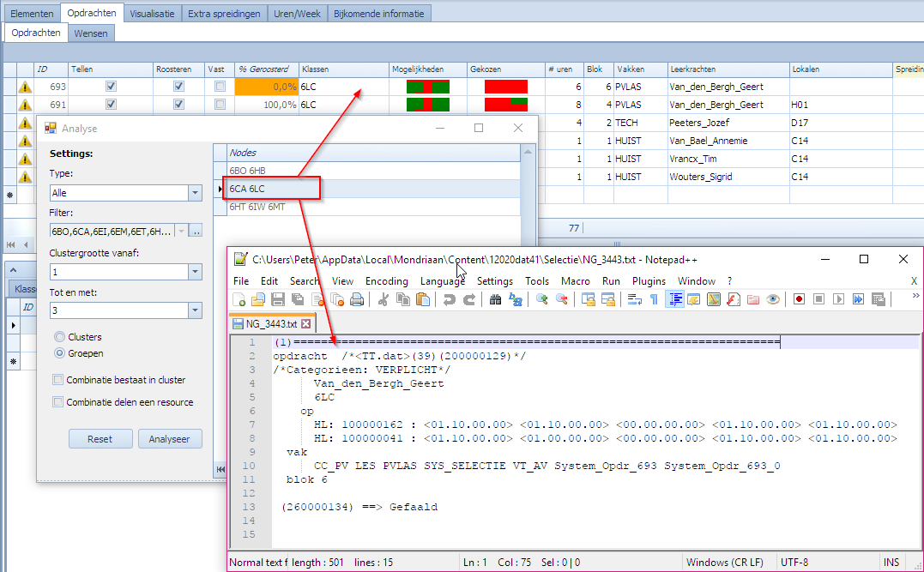Viewport: 924px width, 572px height.
Task: Open the Replace tool icon in Notepad++
Action: pyautogui.click(x=516, y=300)
